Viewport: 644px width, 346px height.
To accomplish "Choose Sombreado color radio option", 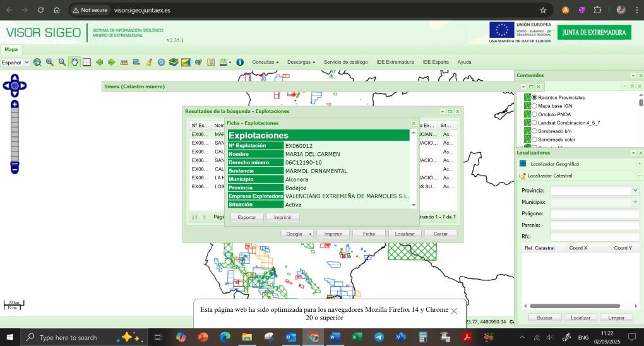I will pos(534,139).
